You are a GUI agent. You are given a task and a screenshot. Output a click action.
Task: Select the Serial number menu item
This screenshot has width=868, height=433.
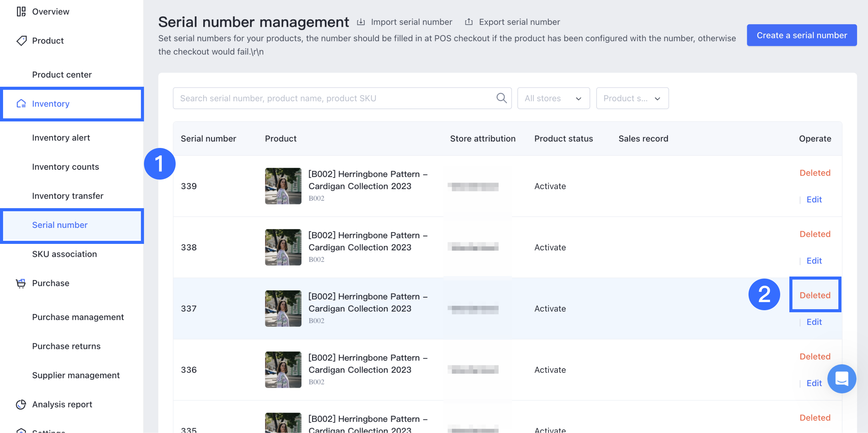[59, 224]
